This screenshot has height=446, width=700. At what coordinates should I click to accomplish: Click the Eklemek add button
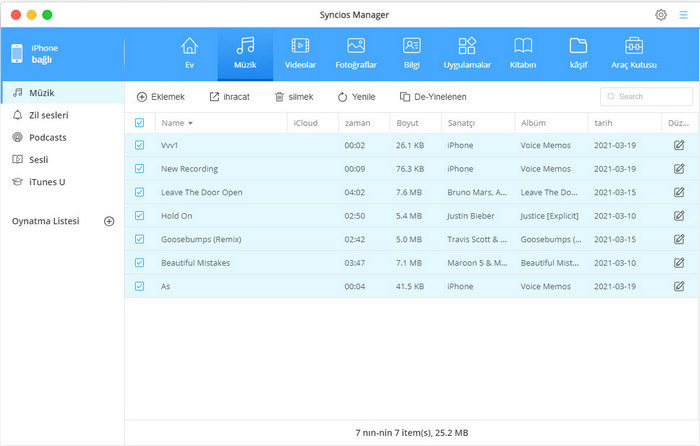(x=161, y=97)
